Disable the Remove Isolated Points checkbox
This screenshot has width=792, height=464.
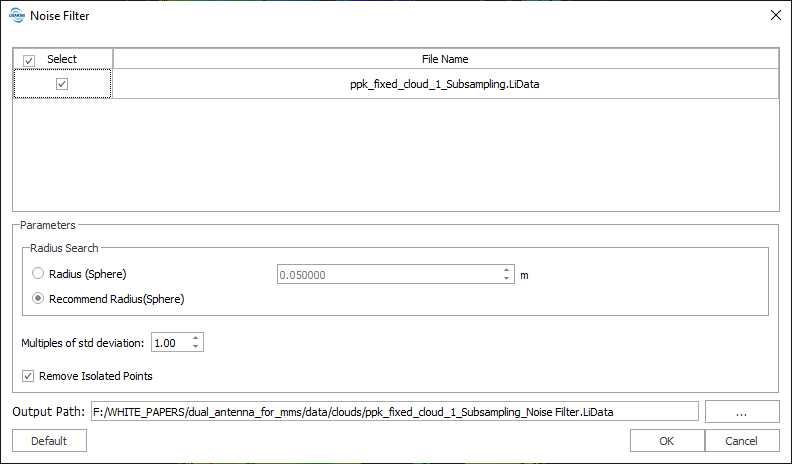coord(28,376)
